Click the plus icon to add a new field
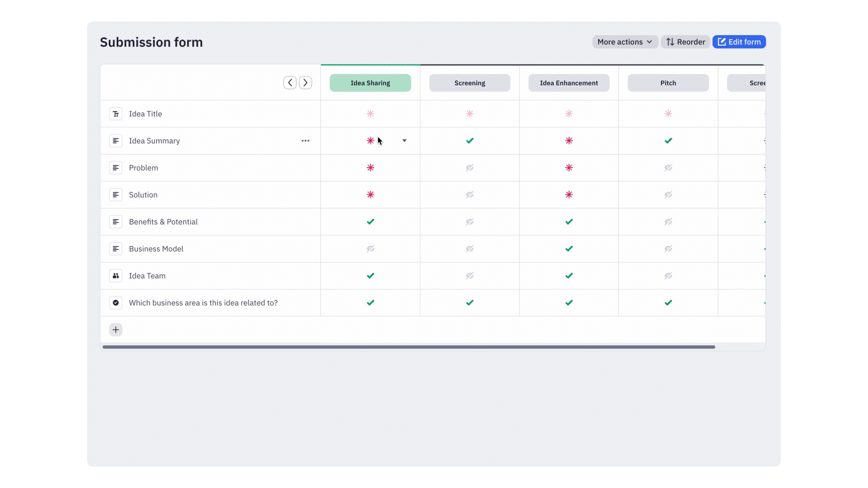The image size is (868, 488). tap(116, 330)
